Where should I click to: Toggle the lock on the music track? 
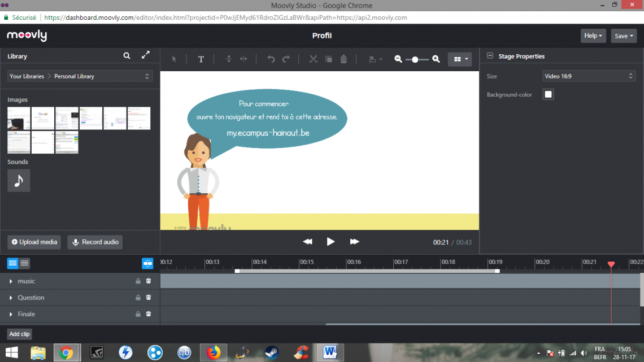pos(138,281)
